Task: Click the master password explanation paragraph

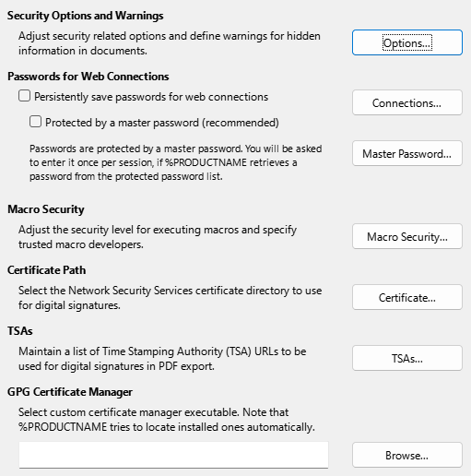Action: coord(175,162)
